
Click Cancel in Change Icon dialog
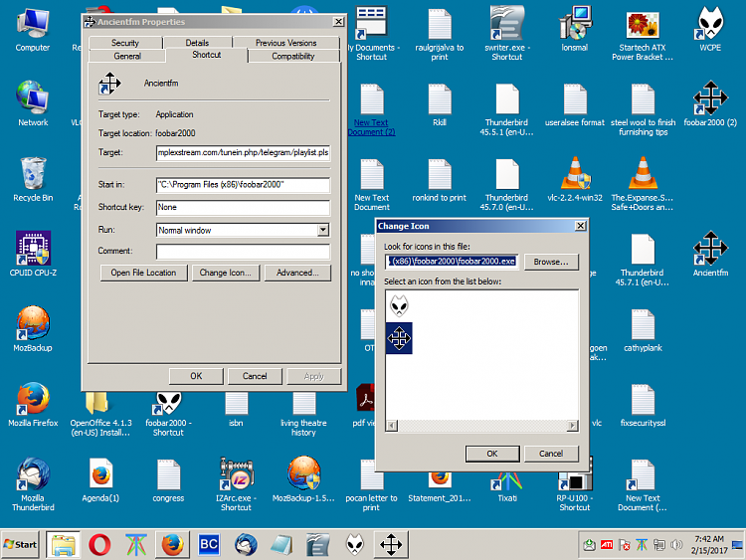click(551, 454)
